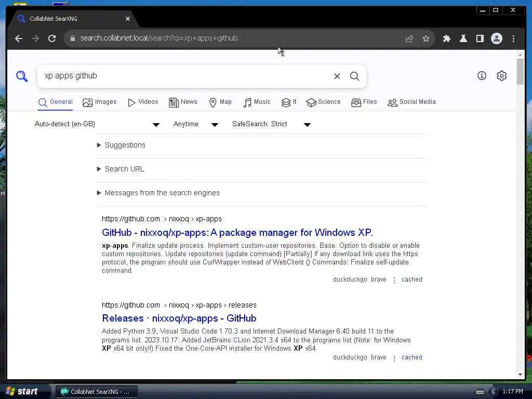
Task: Select the General search tab
Action: pyautogui.click(x=55, y=102)
